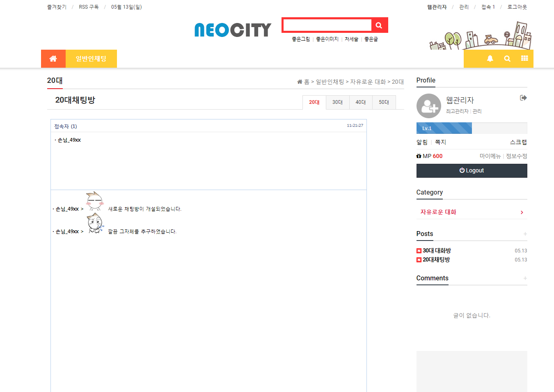
Task: Click the cat emoticon in the first chat message
Action: click(x=95, y=201)
